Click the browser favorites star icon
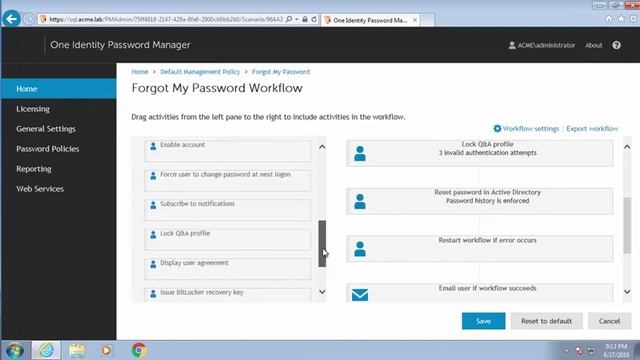This screenshot has height=360, width=640. point(621,19)
